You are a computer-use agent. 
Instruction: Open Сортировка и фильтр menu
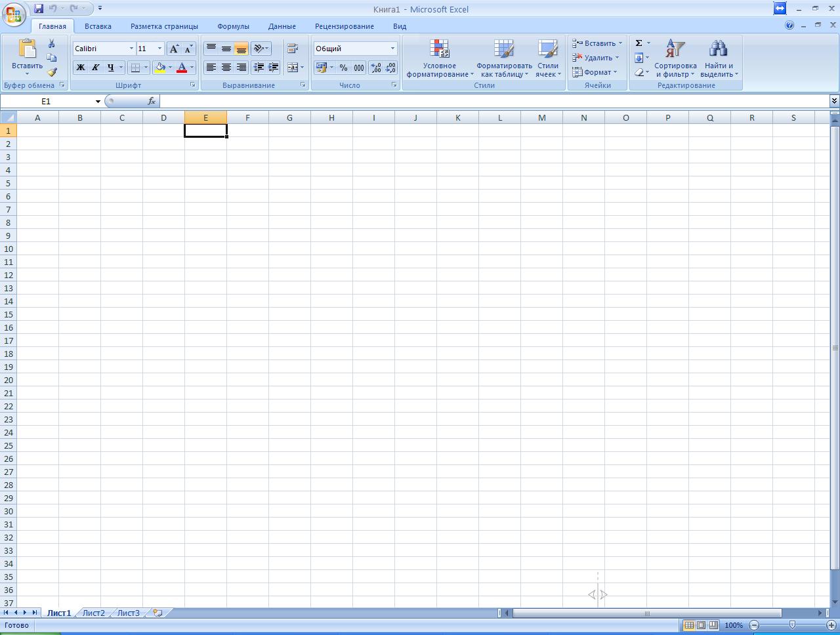[x=675, y=58]
